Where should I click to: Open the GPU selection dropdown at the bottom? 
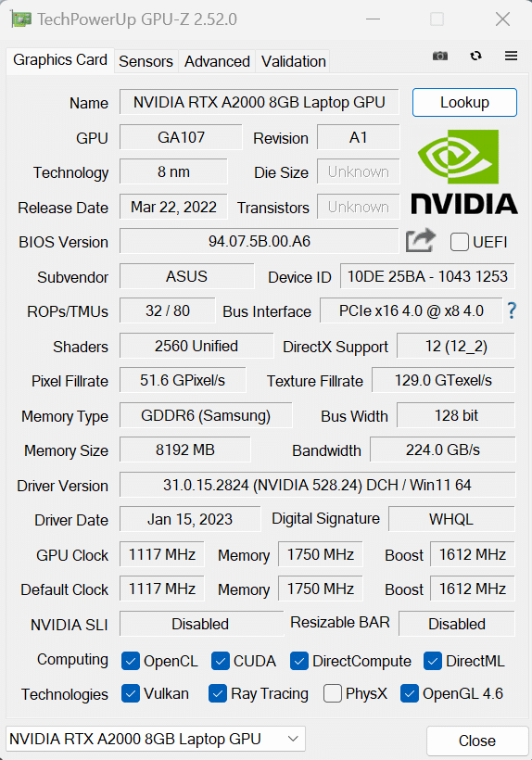click(x=156, y=739)
